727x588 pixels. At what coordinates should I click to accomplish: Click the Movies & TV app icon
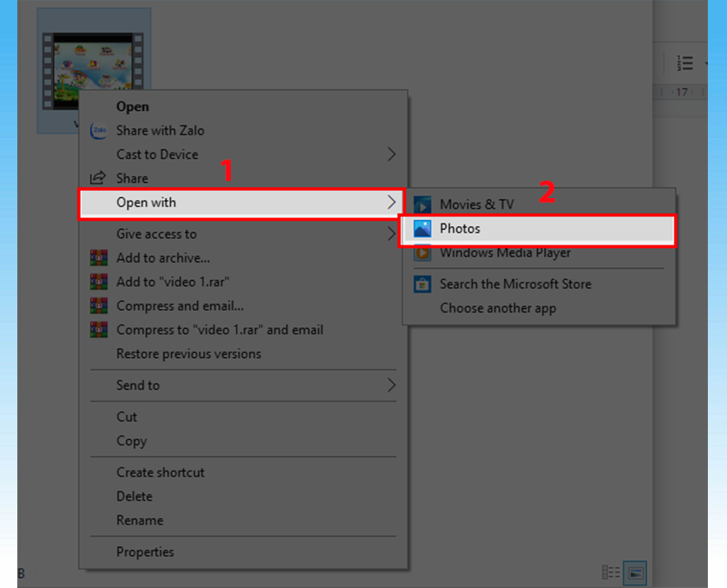pos(423,204)
